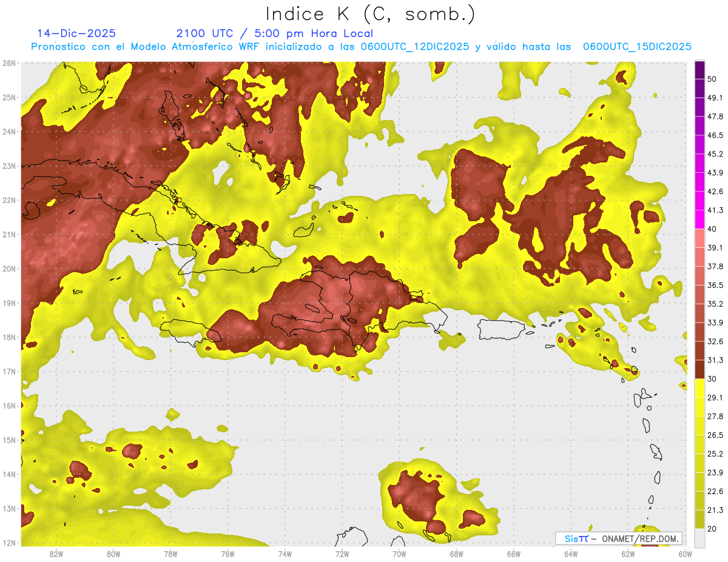The image size is (728, 562).
Task: Click the longitude label "76W"
Action: 228,554
